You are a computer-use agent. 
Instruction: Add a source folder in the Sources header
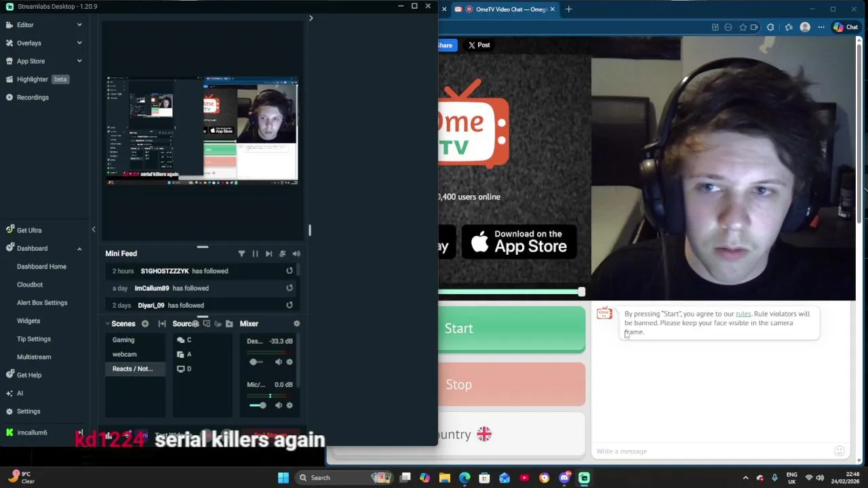click(x=229, y=324)
